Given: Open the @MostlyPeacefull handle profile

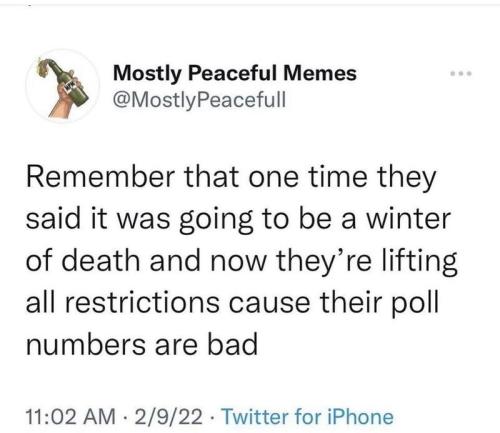Looking at the screenshot, I should [x=199, y=100].
